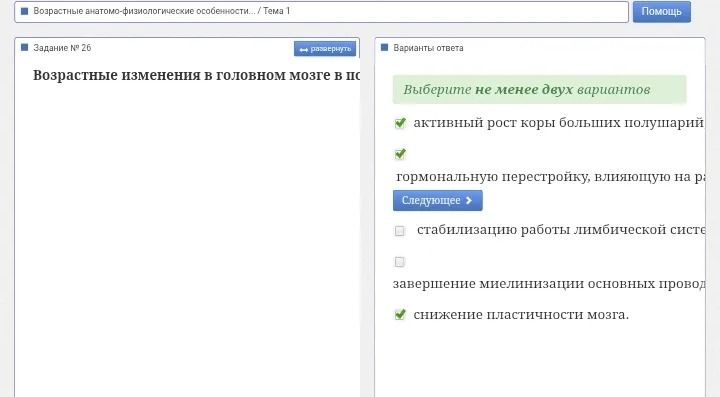Screen dimensions: 720x397
Task: Uncheck активный рост коры больших полушарий
Action: 400,123
